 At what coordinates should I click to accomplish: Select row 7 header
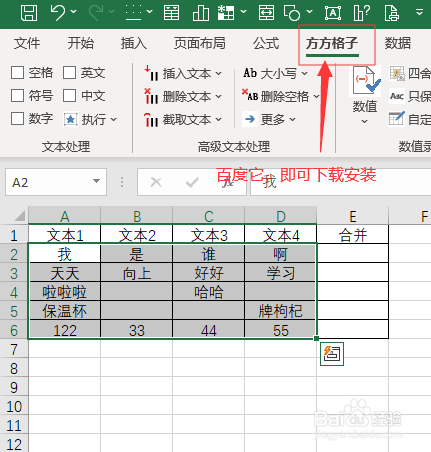tap(14, 349)
